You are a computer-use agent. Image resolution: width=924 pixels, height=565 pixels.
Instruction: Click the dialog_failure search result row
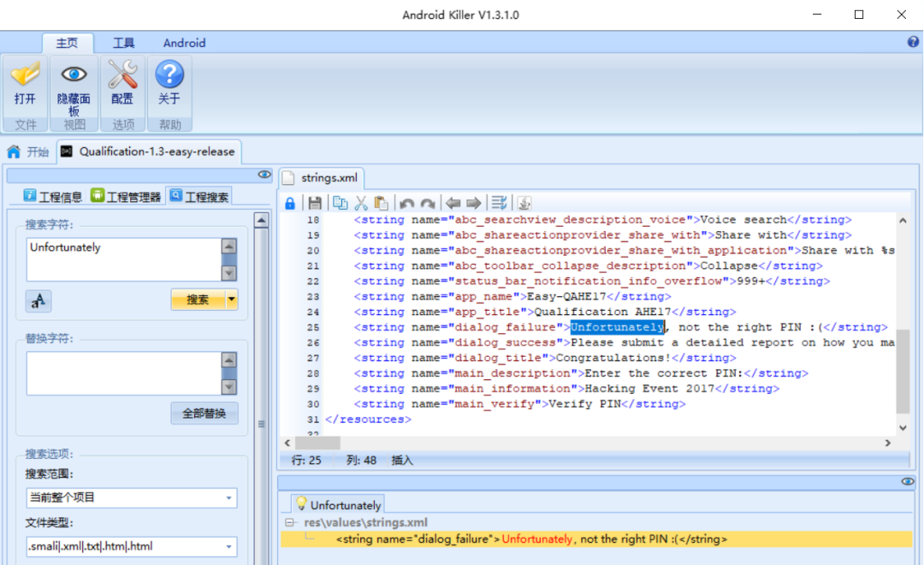595,539
